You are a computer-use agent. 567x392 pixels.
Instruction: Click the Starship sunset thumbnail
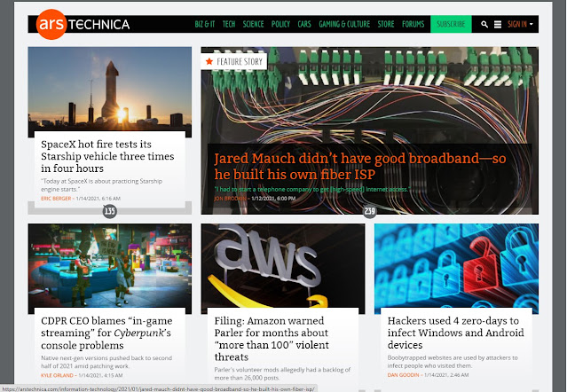(109, 89)
